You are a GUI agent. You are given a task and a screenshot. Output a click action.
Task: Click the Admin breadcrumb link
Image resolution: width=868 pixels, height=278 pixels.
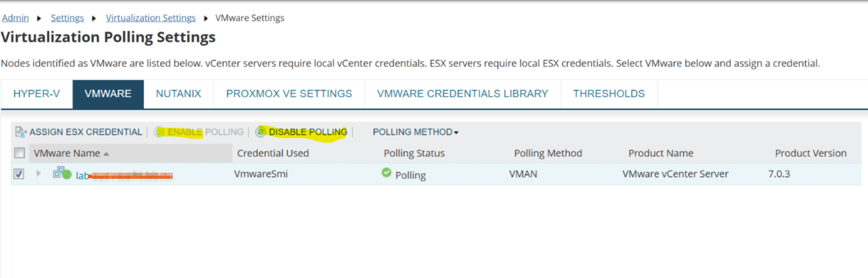[15, 18]
